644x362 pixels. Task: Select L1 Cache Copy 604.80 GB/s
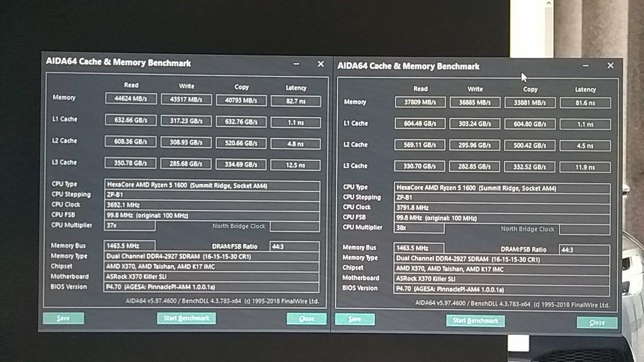[530, 124]
